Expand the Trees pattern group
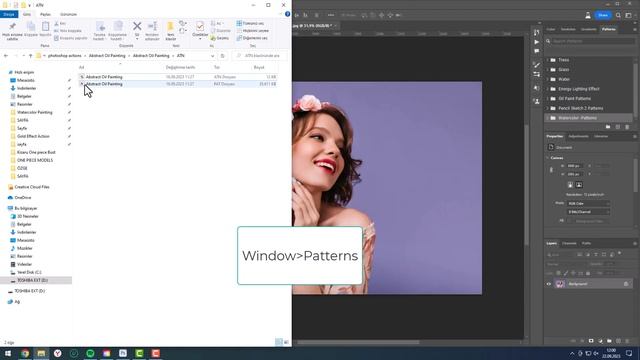Image resolution: width=640 pixels, height=360 pixels. click(547, 60)
